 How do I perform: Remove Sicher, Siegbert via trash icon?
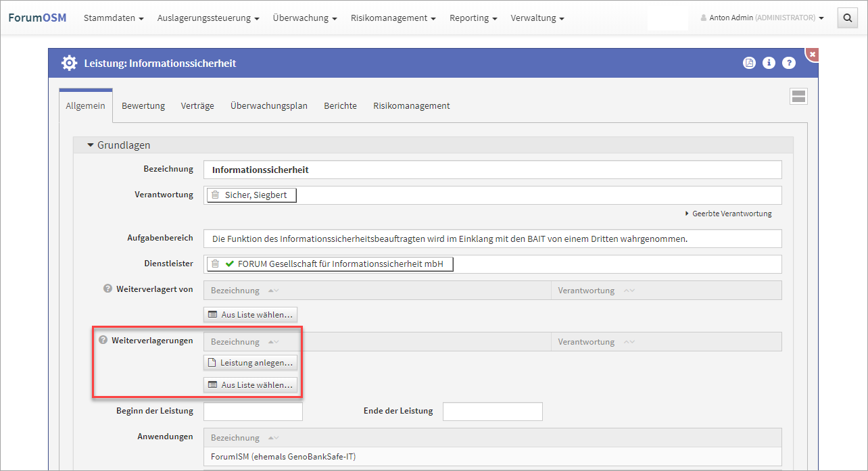pyautogui.click(x=215, y=195)
